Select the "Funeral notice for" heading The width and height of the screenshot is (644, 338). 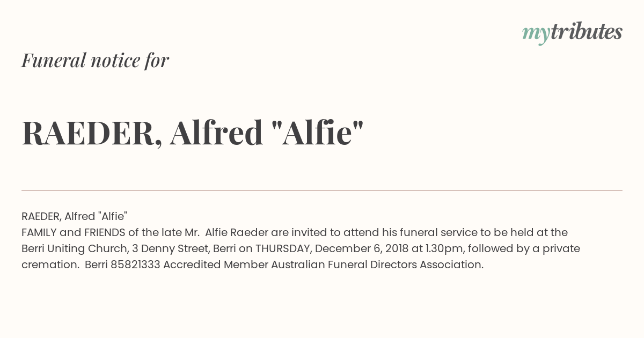click(x=95, y=60)
